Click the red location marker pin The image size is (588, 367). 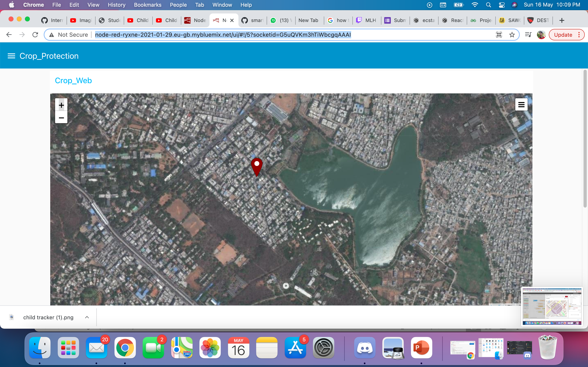257,166
